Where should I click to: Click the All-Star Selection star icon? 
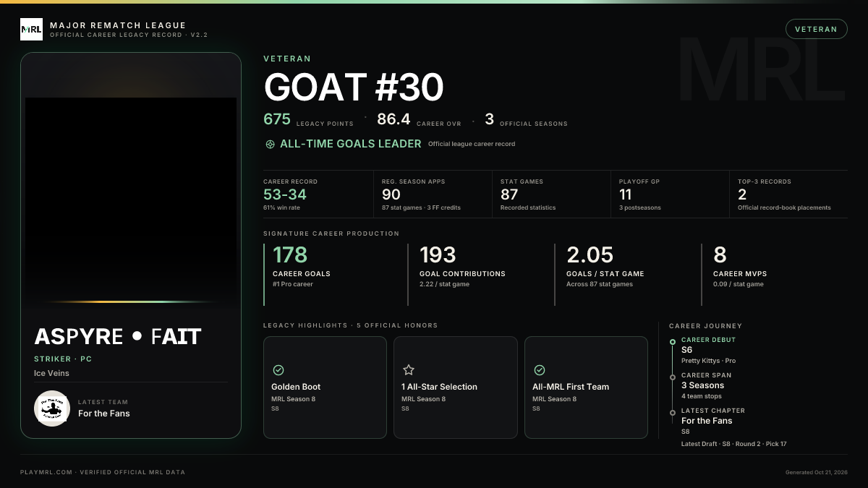tap(408, 370)
